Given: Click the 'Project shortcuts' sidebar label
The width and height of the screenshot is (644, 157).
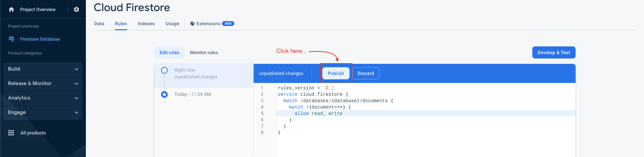Looking at the screenshot, I should (23, 26).
